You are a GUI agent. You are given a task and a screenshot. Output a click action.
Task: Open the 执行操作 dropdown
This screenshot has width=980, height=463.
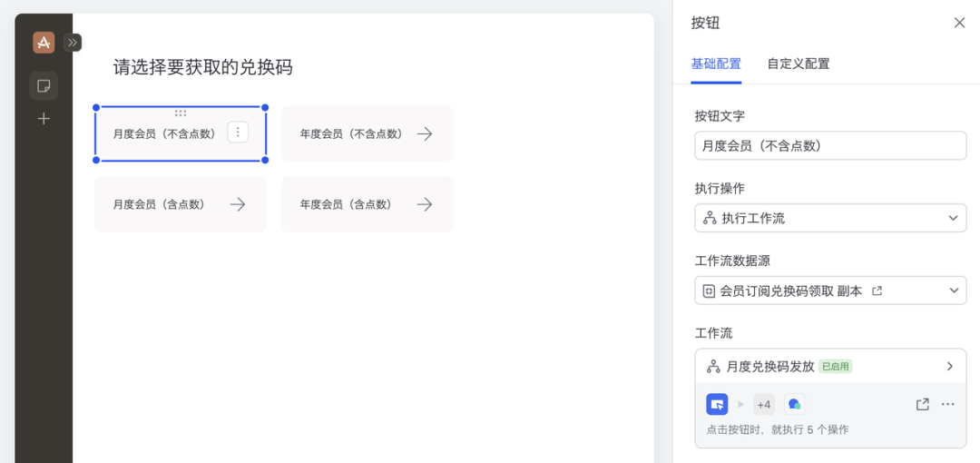830,218
